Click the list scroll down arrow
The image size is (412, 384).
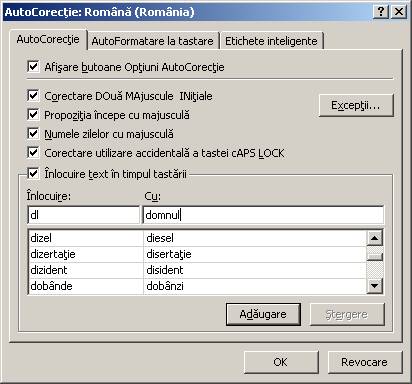[375, 286]
